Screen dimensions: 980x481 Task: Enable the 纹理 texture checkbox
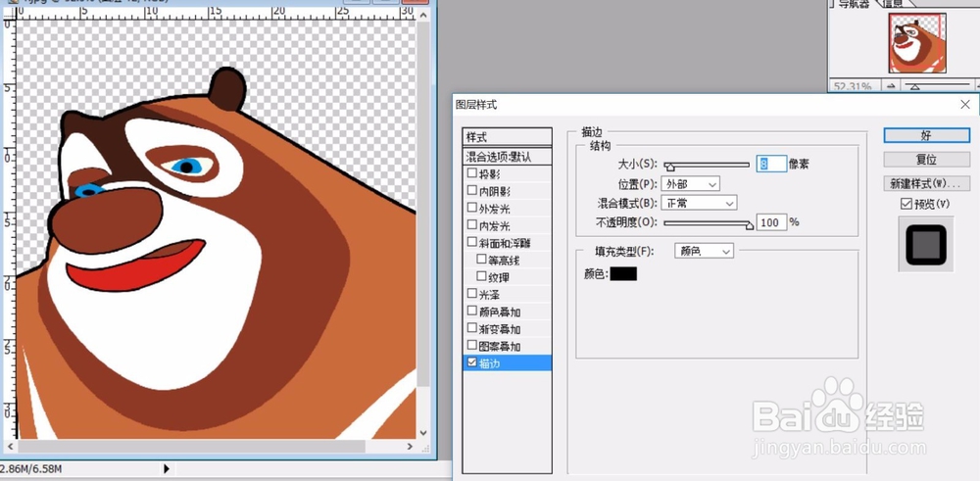481,276
